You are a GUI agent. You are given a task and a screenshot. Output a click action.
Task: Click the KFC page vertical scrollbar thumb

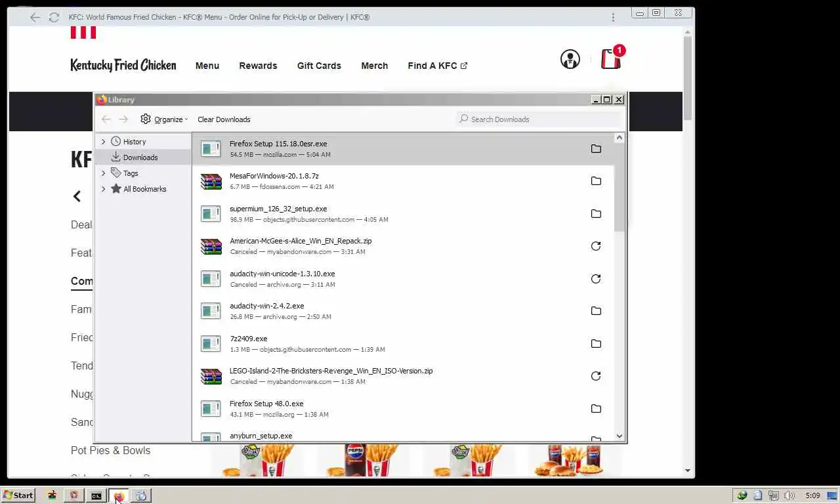tap(688, 77)
